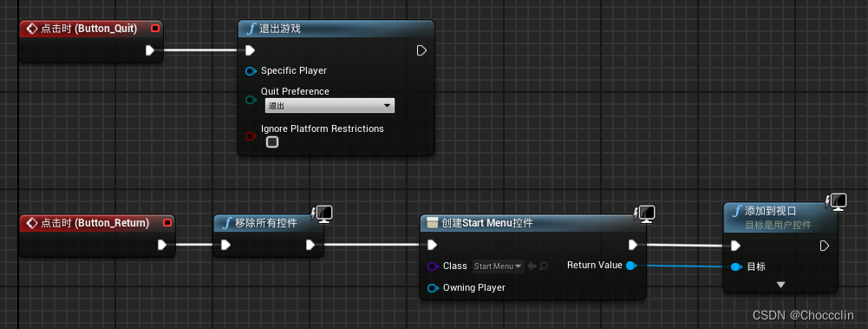
Task: Click the Button_Return event delegate red square
Action: (167, 223)
